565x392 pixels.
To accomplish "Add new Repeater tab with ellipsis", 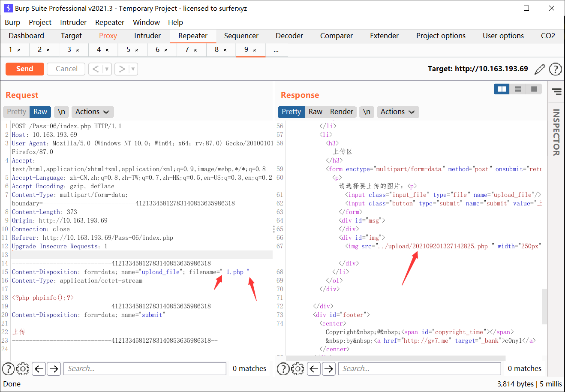I will click(276, 50).
